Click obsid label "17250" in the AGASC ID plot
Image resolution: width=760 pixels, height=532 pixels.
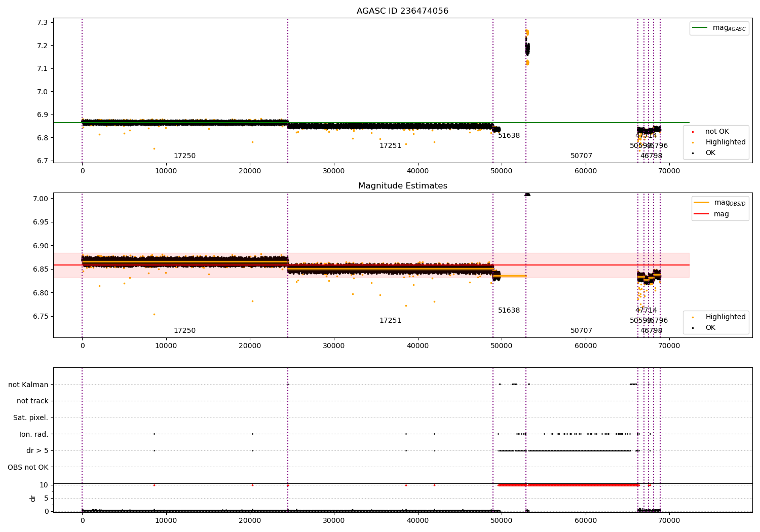click(x=184, y=156)
